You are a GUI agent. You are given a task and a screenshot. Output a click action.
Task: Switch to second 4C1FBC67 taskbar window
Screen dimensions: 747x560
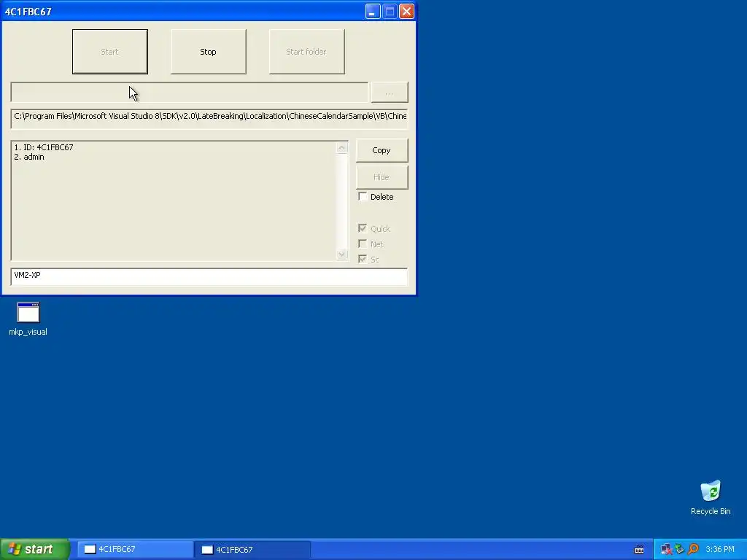pyautogui.click(x=252, y=550)
